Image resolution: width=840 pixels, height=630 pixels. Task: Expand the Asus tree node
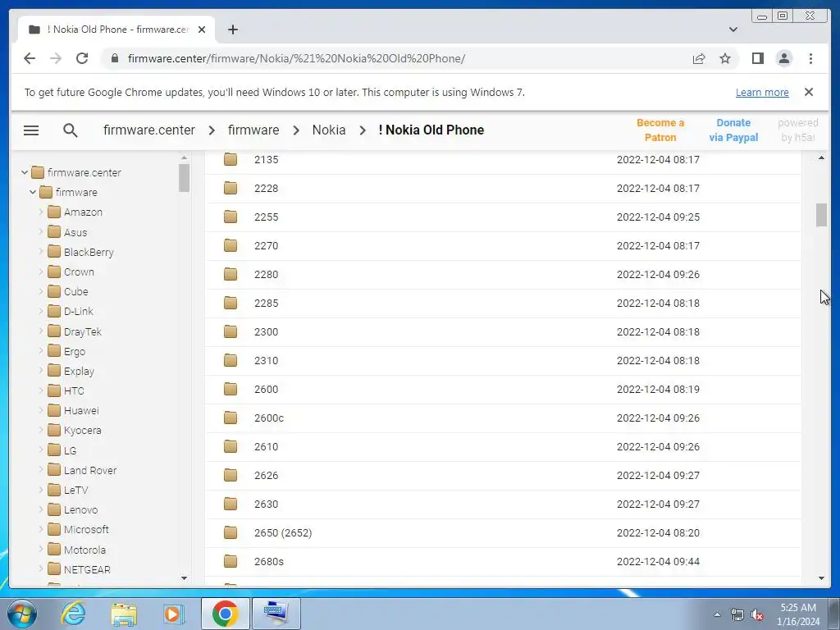click(x=41, y=232)
